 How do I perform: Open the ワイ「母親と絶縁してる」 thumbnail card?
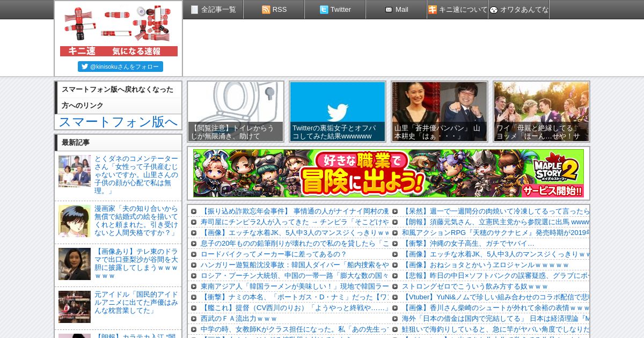541,112
